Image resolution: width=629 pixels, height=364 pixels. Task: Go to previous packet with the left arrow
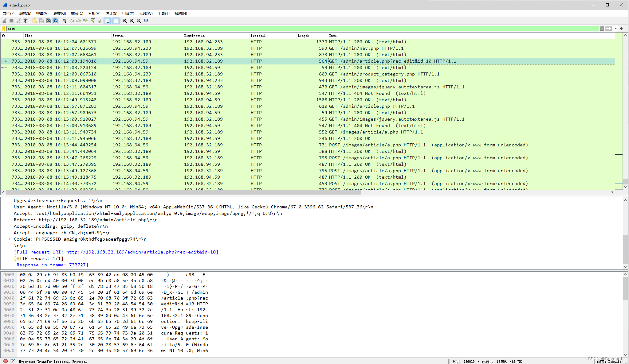72,21
